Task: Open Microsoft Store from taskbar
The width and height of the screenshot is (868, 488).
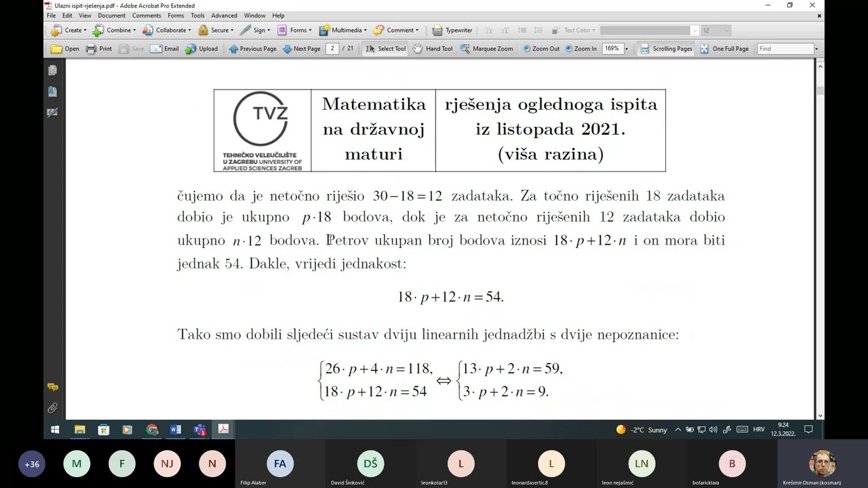Action: pos(103,430)
